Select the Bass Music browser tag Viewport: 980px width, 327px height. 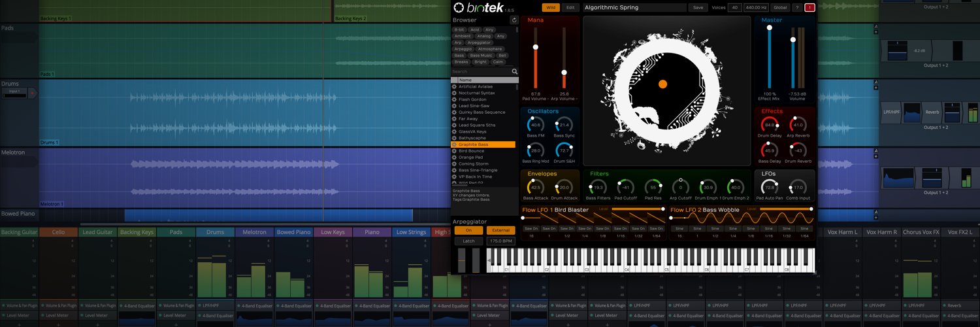(481, 56)
